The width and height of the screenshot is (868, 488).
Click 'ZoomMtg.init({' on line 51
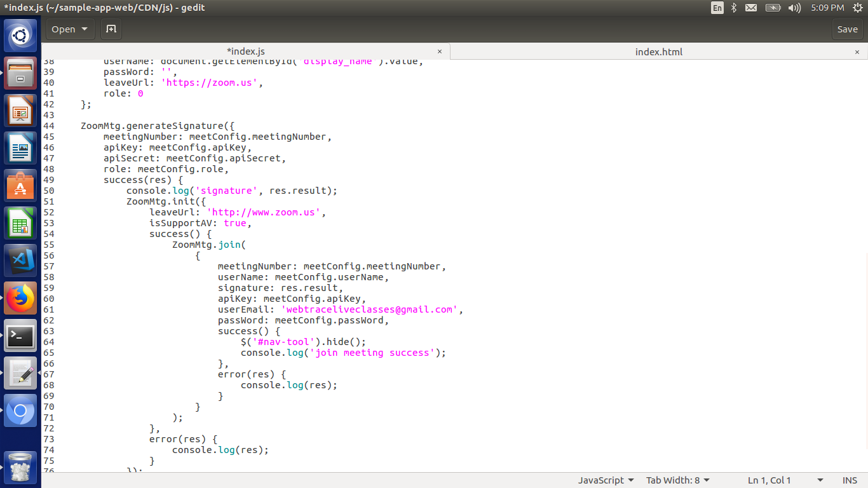(166, 201)
